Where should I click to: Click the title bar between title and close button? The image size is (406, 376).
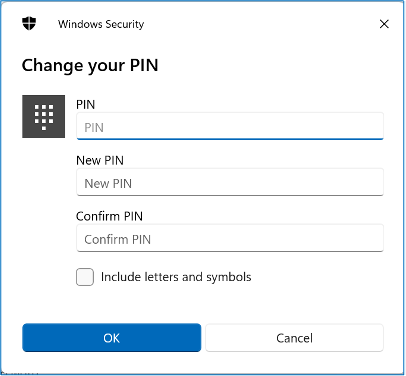(x=260, y=24)
